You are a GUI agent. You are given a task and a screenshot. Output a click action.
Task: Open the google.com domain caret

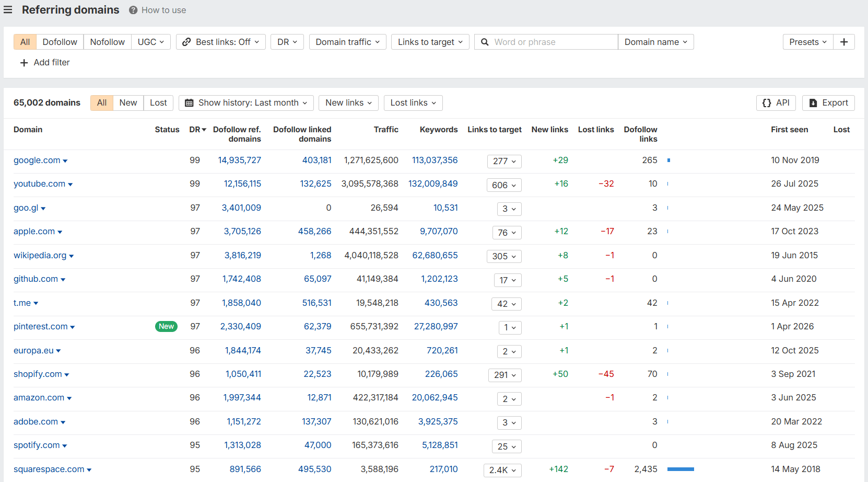pyautogui.click(x=65, y=161)
